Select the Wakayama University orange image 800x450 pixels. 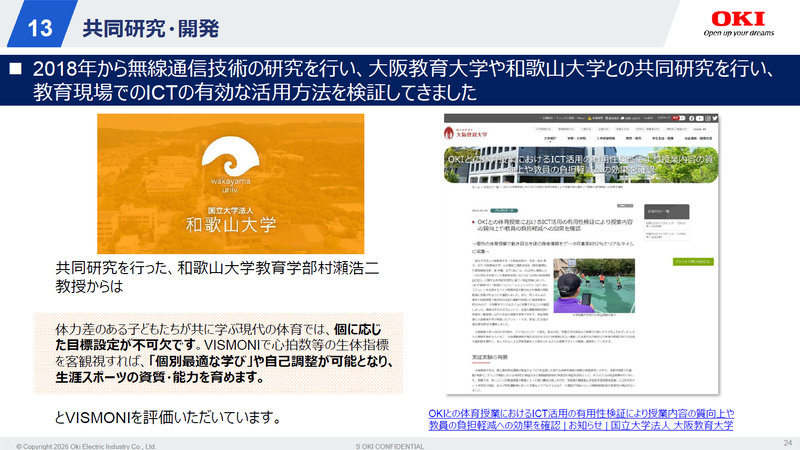(x=231, y=184)
